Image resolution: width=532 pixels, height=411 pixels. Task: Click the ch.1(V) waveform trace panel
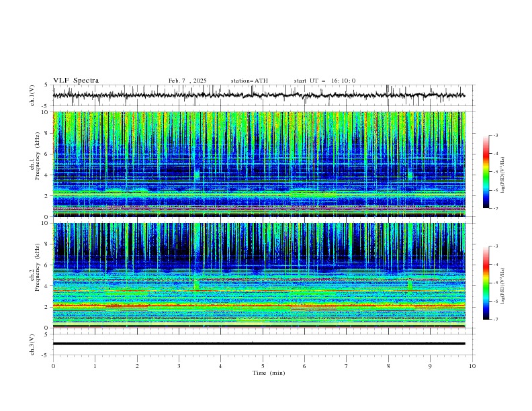(264, 95)
